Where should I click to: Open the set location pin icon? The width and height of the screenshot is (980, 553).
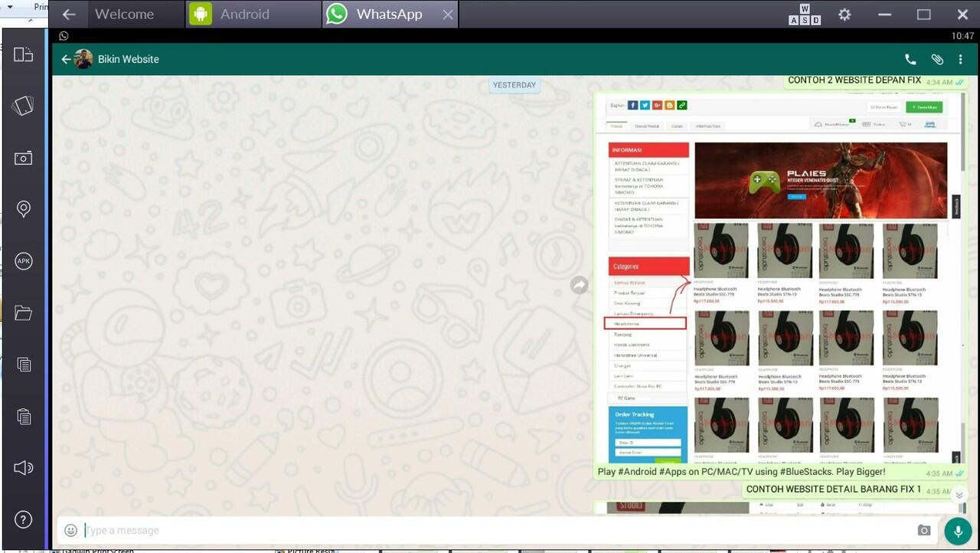(x=24, y=209)
